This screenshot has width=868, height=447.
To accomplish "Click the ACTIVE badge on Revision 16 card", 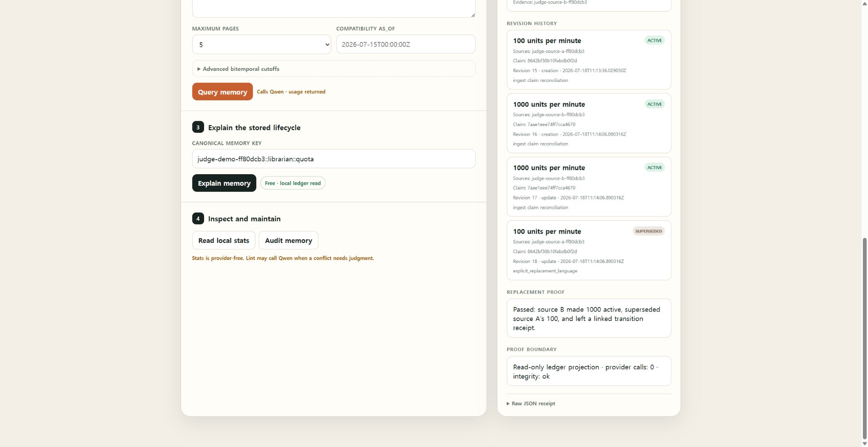I will 654,104.
